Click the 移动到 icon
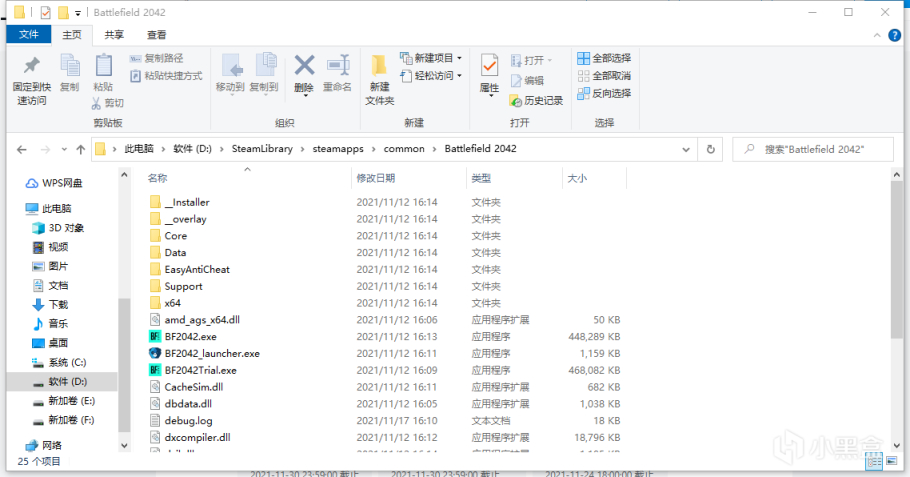910x477 pixels. click(x=230, y=66)
